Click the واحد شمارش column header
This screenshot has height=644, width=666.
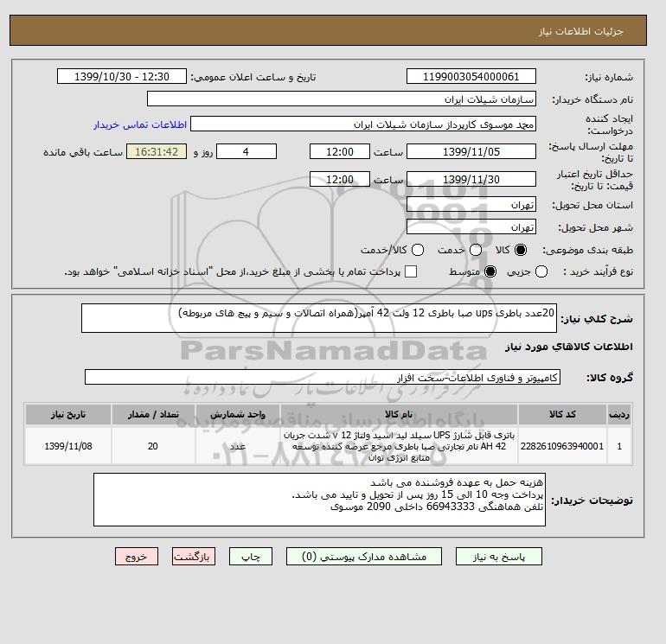(238, 414)
